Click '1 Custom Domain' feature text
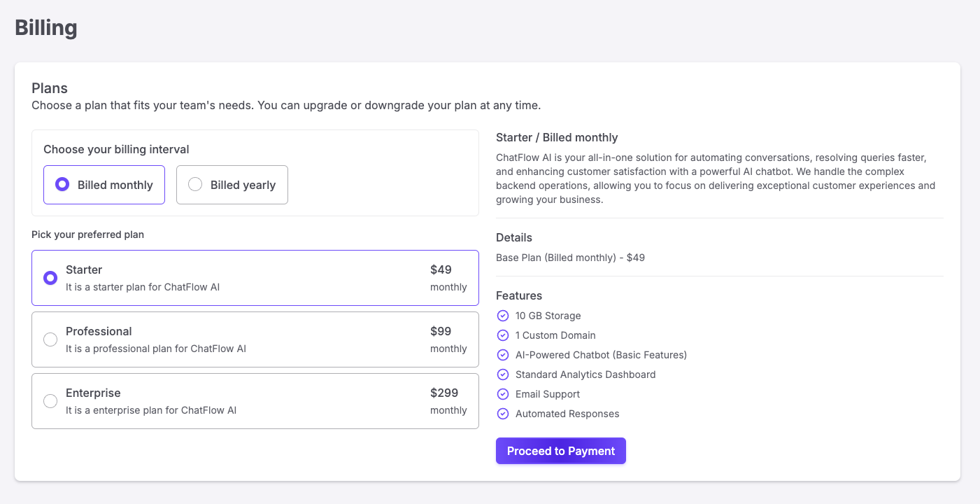This screenshot has height=504, width=980. tap(555, 335)
